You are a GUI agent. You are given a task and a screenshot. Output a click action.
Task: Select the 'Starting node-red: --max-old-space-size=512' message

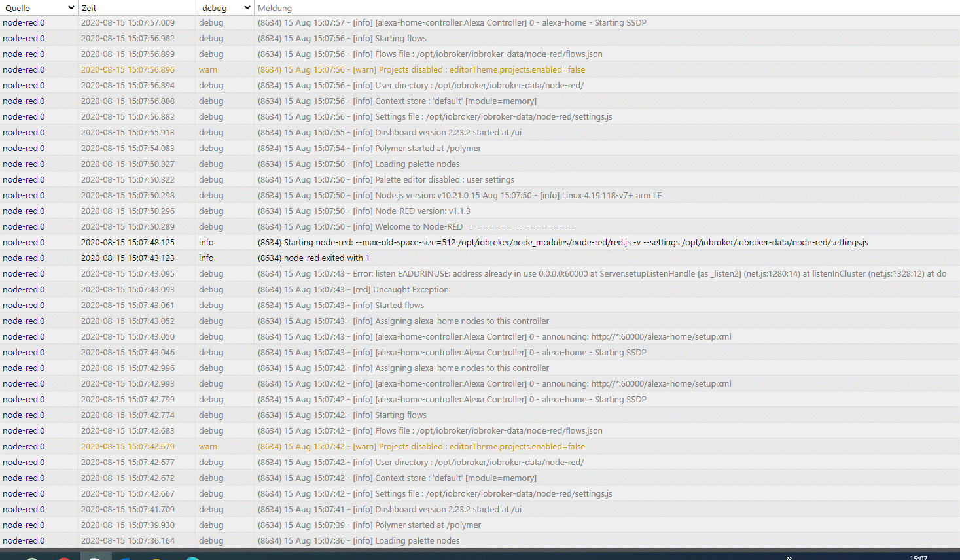(x=563, y=243)
